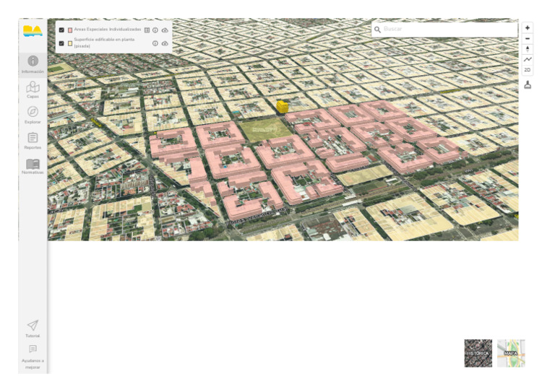Screen dimensions: 555x392
Task: Download the Areas Especiales Individualizadas layer
Action: tap(165, 30)
